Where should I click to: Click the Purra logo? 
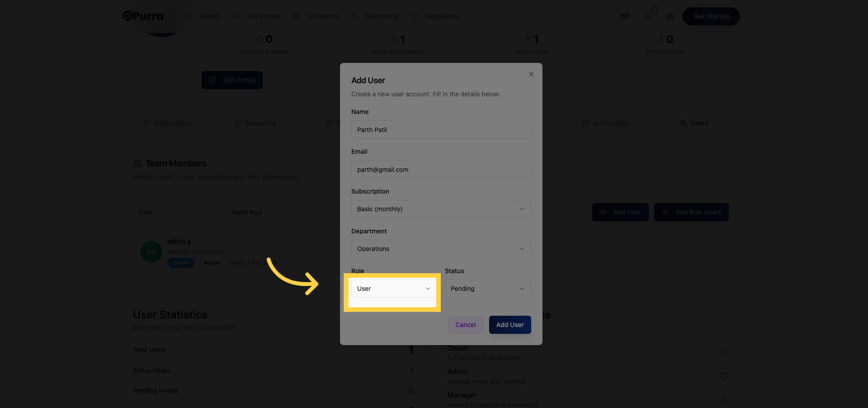143,16
